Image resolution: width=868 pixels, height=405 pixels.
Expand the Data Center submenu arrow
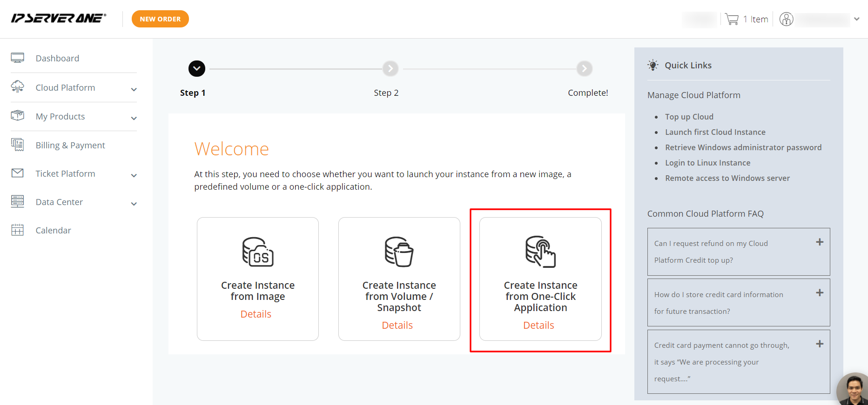[x=134, y=204]
